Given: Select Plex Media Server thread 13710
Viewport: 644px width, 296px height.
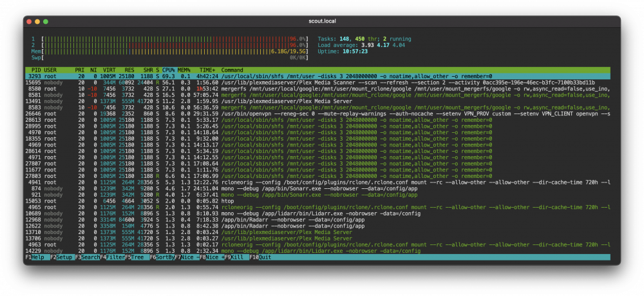Looking at the screenshot, I should (x=317, y=232).
